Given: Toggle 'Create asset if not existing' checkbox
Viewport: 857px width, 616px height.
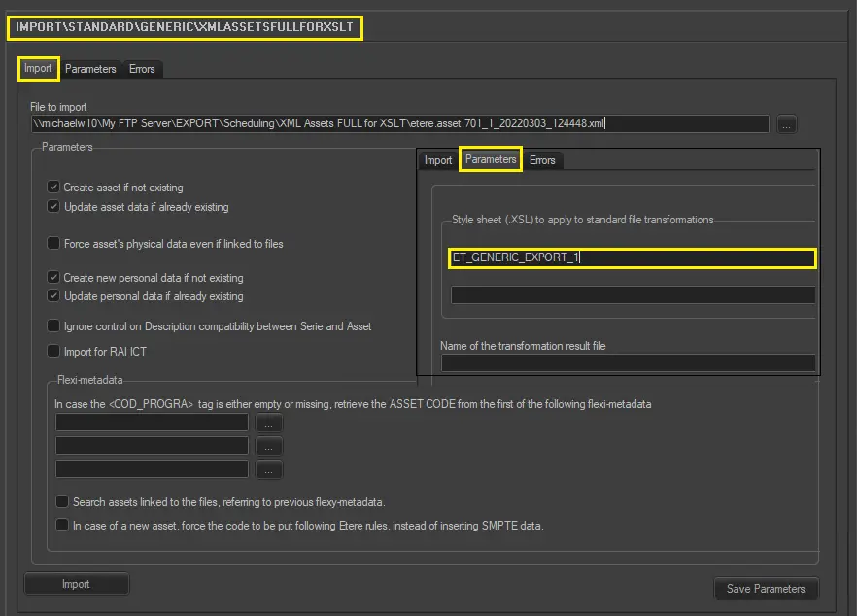Looking at the screenshot, I should coord(53,188).
